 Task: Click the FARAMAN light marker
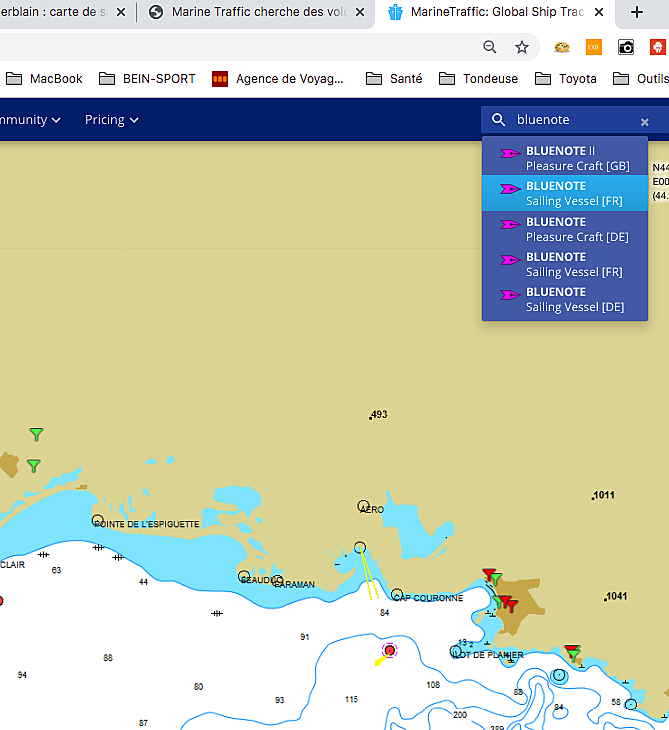(x=277, y=580)
